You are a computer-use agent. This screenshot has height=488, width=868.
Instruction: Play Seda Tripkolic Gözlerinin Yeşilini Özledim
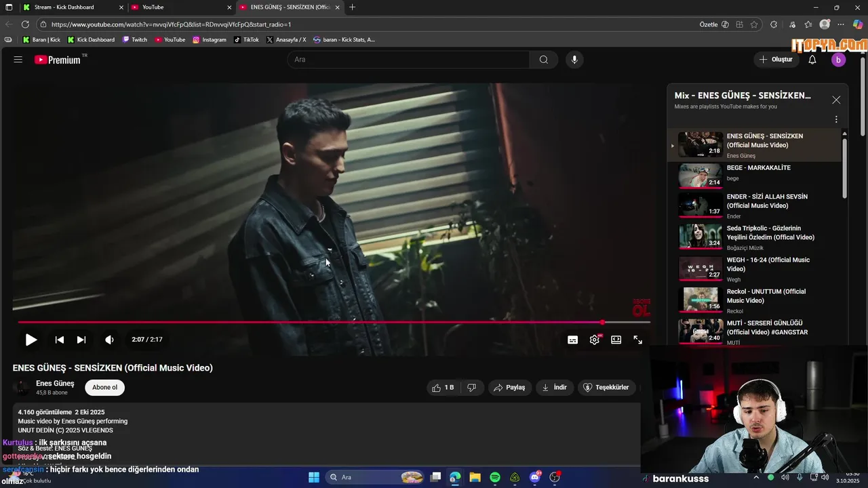754,237
